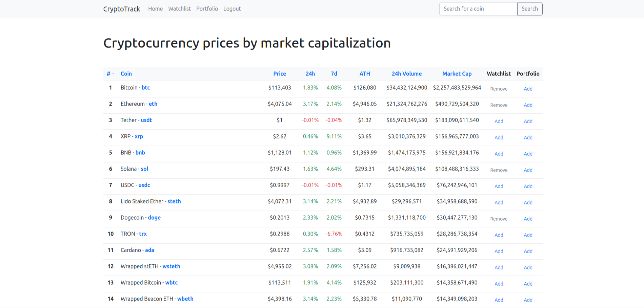
Task: Open the CryptoTrack home logo
Action: tap(122, 9)
